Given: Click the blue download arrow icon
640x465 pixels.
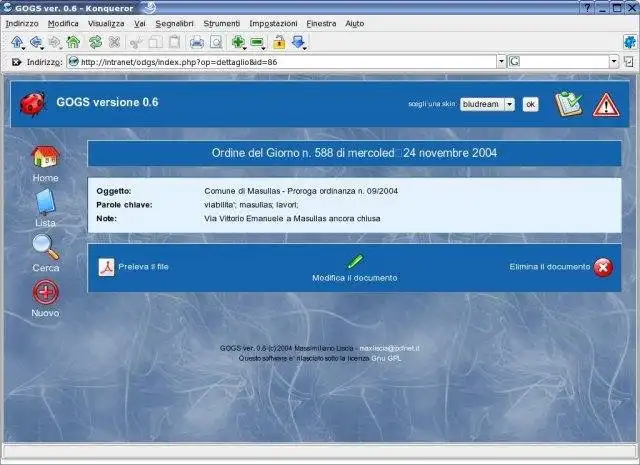Looking at the screenshot, I should coord(298,41).
